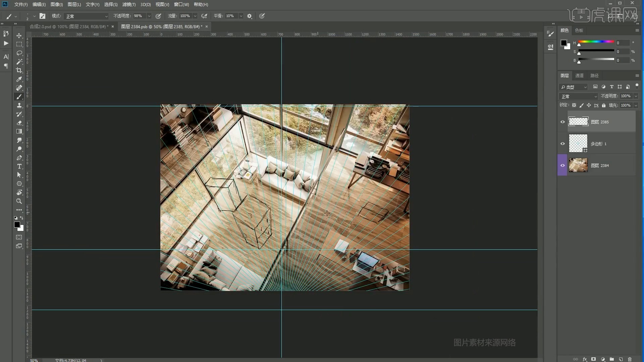Open the brush mode 正常 dropdown
This screenshot has width=644, height=362.
click(86, 16)
